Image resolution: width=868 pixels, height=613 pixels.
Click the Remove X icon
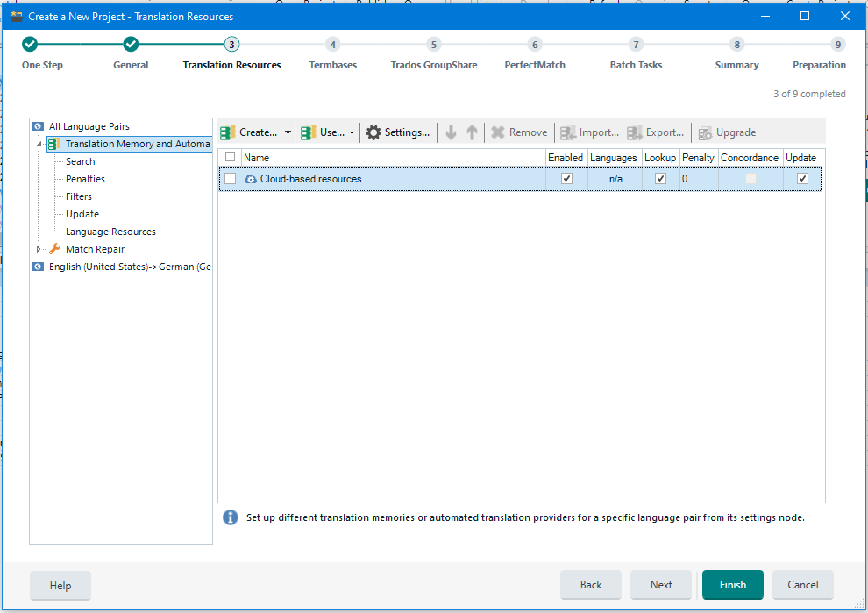(x=498, y=132)
